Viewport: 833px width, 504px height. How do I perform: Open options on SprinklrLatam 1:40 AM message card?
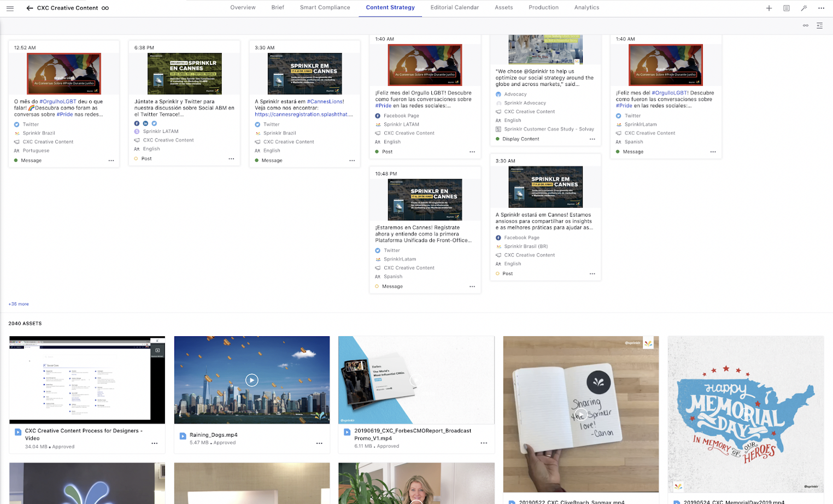(x=713, y=152)
